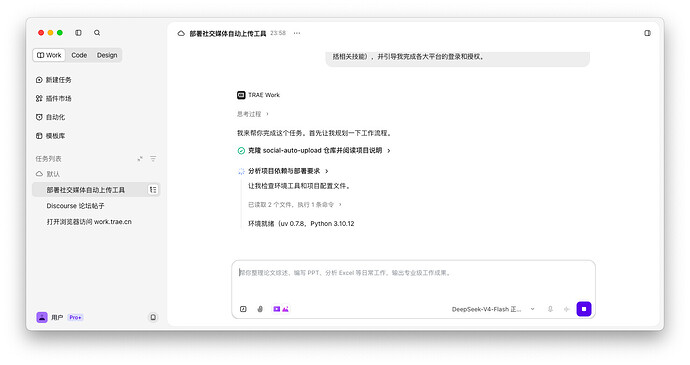Open search with the magnifier icon
This screenshot has width=690, height=365.
(x=97, y=33)
